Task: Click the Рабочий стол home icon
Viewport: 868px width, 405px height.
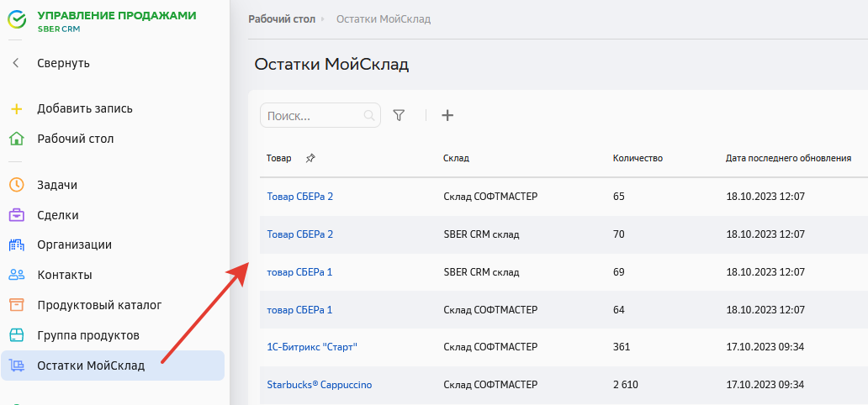Action: tap(16, 139)
